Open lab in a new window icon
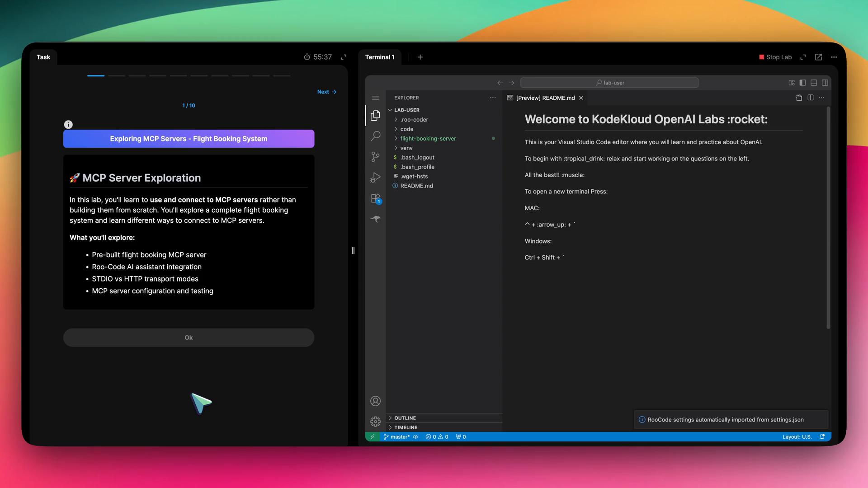Viewport: 868px width, 488px height. coord(818,57)
